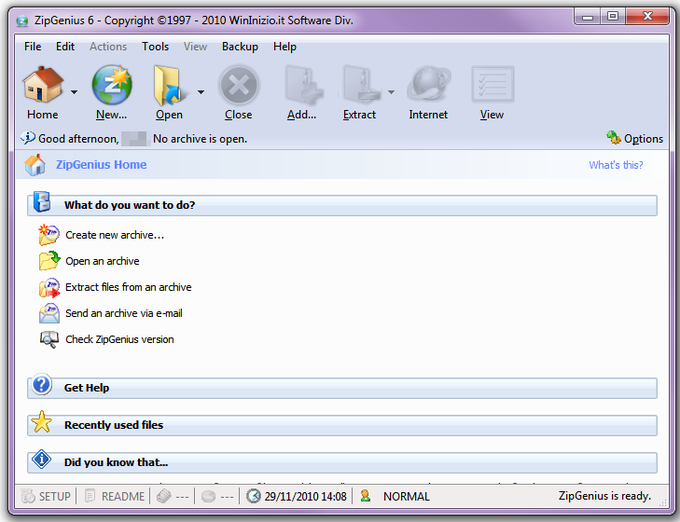Expand the Recently used files section
Image resolution: width=680 pixels, height=522 pixels.
click(342, 425)
